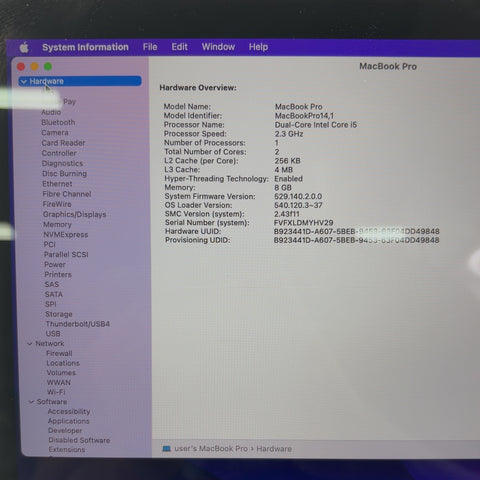Click the Hyper-Threading value Enabled
The width and height of the screenshot is (480, 480).
[x=289, y=179]
